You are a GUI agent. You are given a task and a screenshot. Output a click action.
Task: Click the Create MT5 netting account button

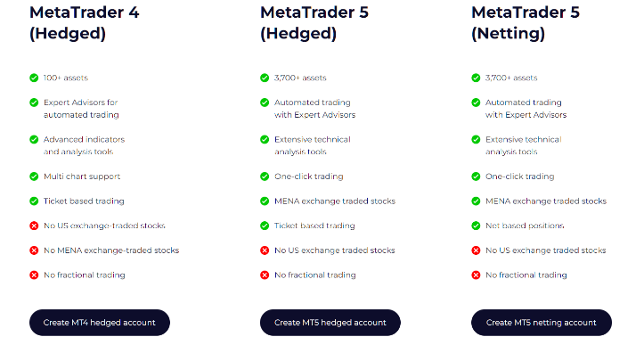[x=542, y=323]
